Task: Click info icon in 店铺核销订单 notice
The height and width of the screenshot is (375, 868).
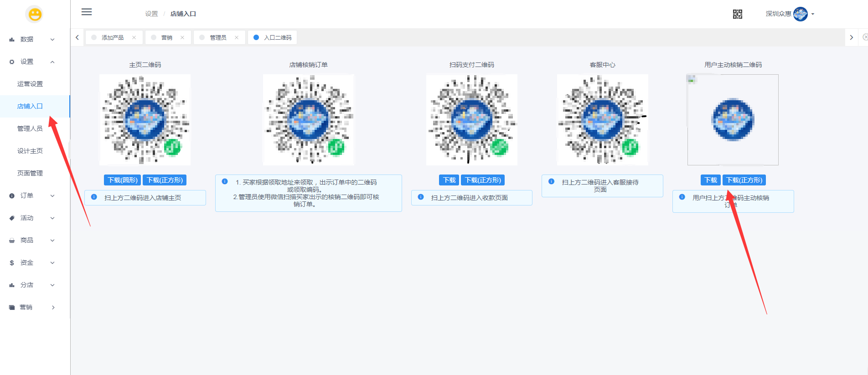Action: [225, 181]
